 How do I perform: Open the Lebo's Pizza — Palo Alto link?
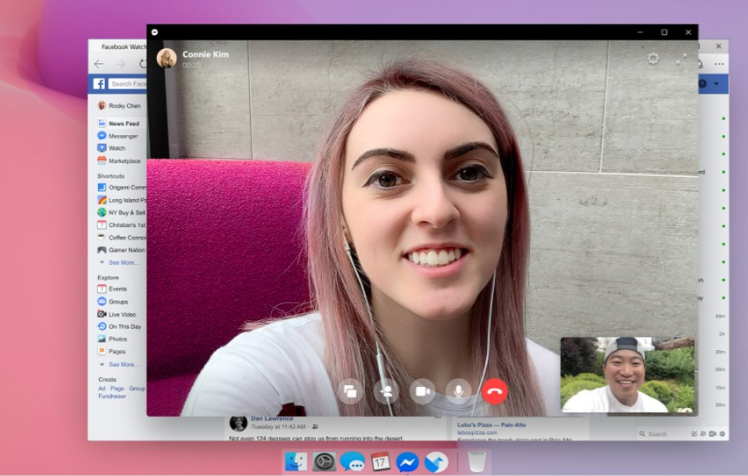click(x=491, y=424)
